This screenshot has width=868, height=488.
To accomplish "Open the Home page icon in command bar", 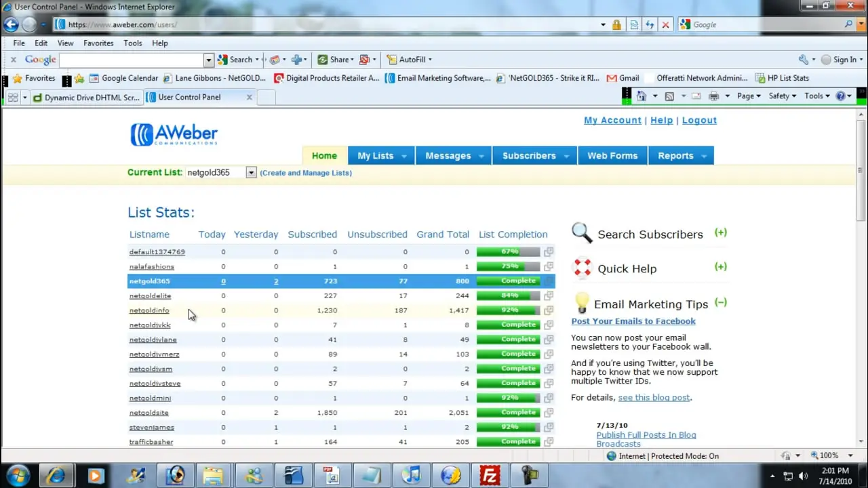I will [x=641, y=96].
